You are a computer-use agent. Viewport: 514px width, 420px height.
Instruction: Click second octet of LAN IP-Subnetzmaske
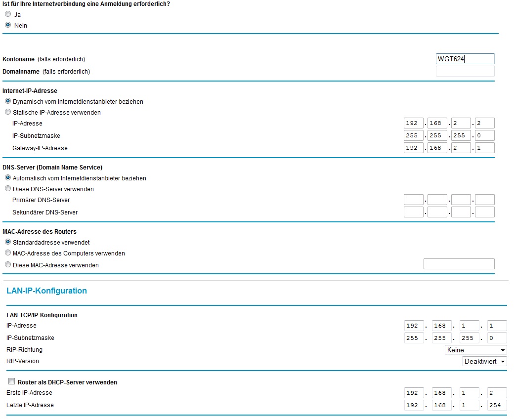(441, 338)
